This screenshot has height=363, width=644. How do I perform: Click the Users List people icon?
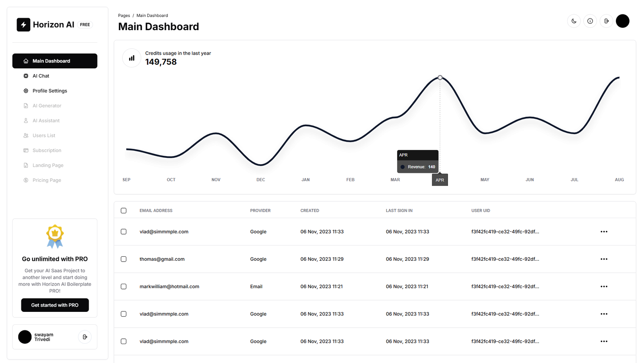point(26,136)
